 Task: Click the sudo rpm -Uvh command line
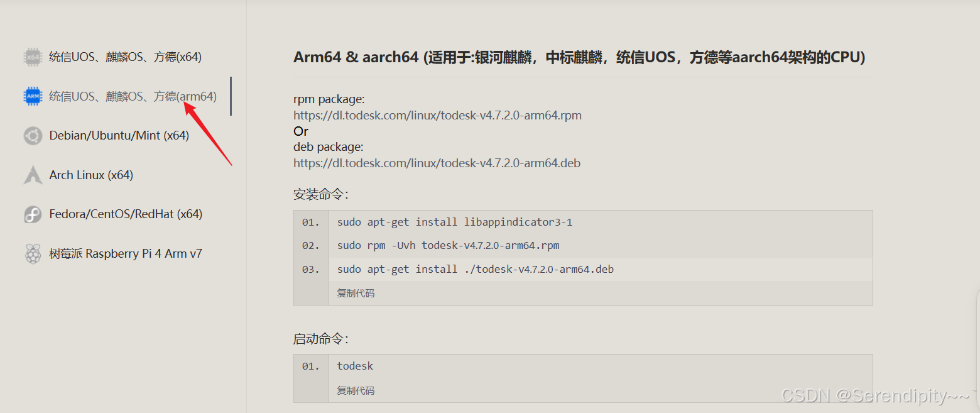tap(448, 245)
